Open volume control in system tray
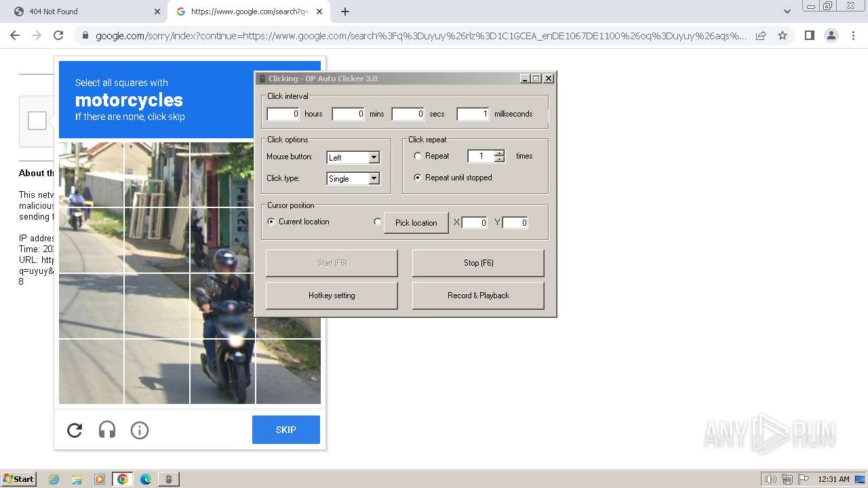Image resolution: width=868 pixels, height=488 pixels. (771, 479)
